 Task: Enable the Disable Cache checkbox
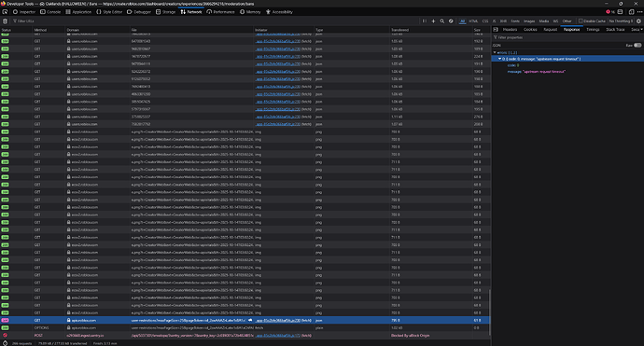pos(581,21)
